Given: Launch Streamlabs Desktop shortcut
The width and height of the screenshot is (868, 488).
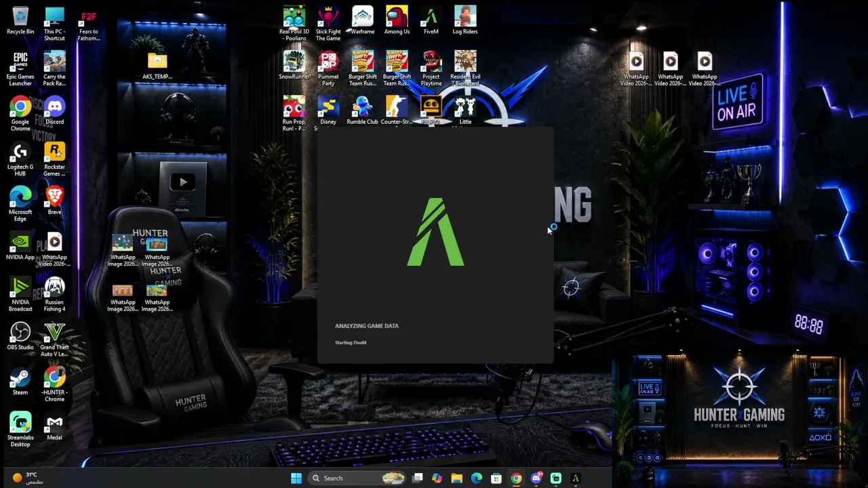Looking at the screenshot, I should [20, 430].
